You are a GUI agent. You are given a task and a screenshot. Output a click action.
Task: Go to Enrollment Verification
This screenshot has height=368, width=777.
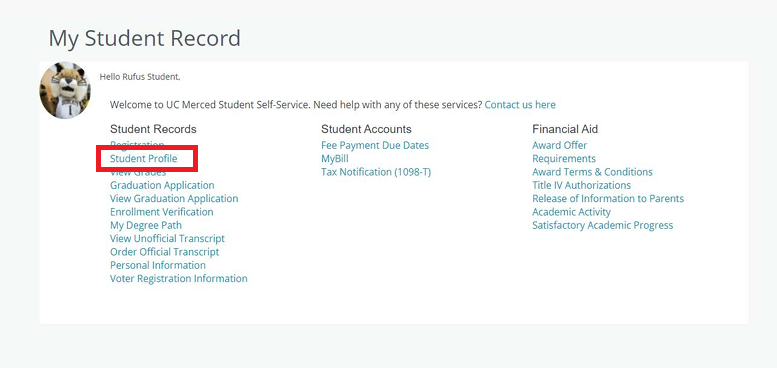162,212
